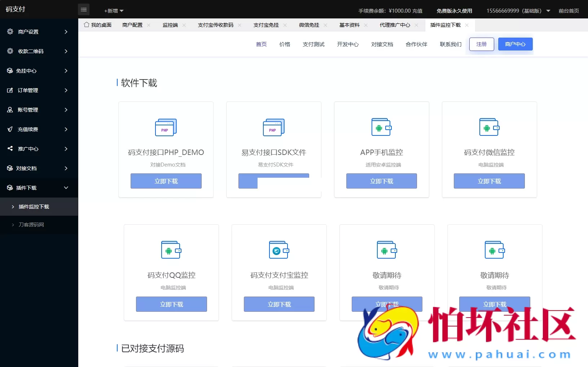Open 商户中心 from the navbar
Image resolution: width=588 pixels, height=367 pixels.
click(x=515, y=44)
